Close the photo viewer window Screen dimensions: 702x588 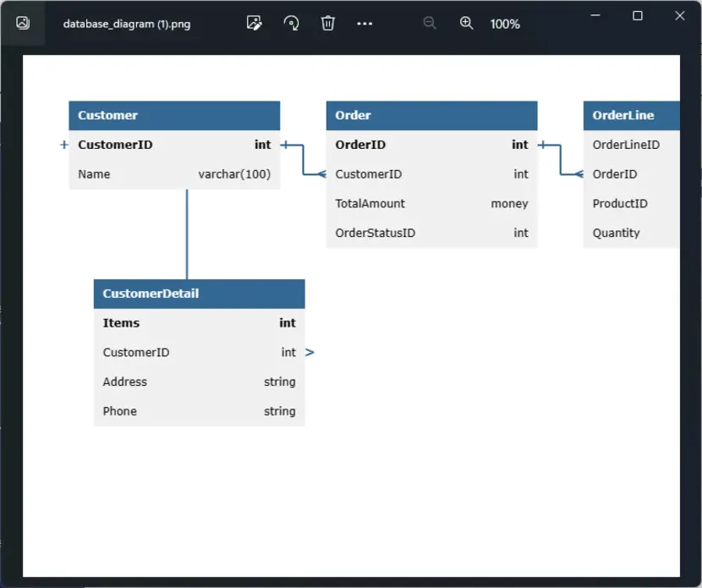tap(680, 16)
